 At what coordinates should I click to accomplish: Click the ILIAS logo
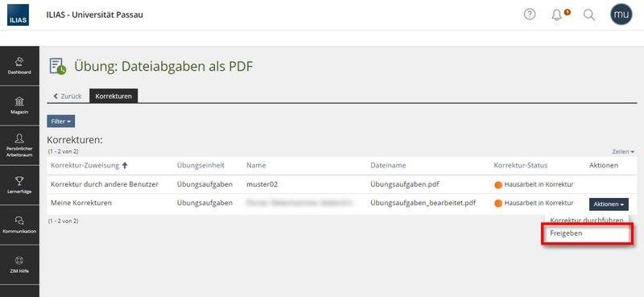18,14
